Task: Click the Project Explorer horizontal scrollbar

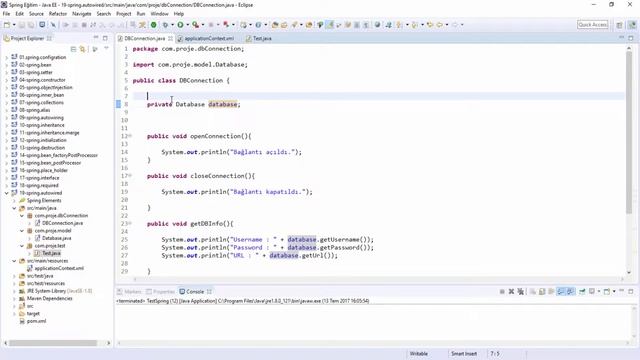Action: tap(53, 343)
